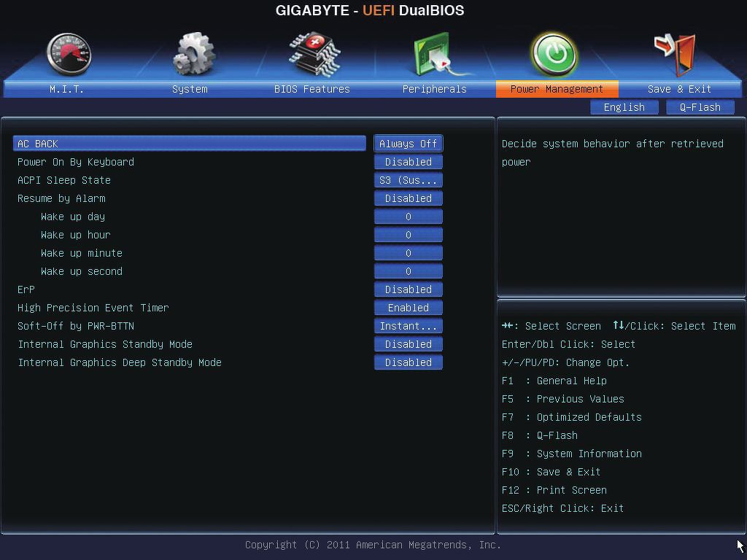Click the Save & Exit door icon
This screenshot has width=747, height=560.
click(x=676, y=54)
